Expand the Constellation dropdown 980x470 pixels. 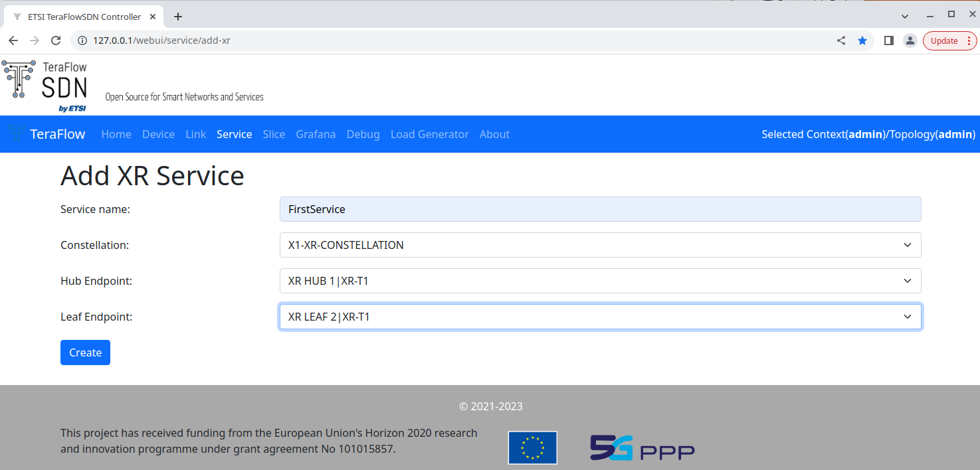coord(599,245)
